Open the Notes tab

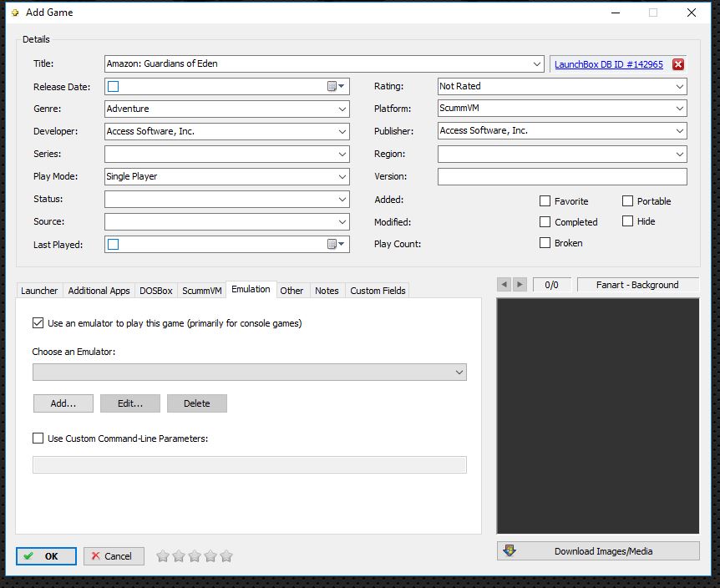pos(327,291)
